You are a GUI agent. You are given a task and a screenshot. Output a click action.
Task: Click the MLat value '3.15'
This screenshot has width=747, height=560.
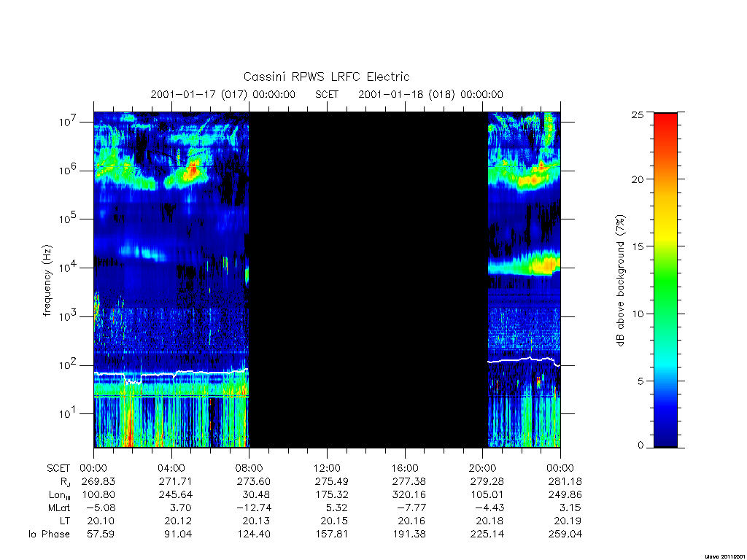tap(570, 508)
